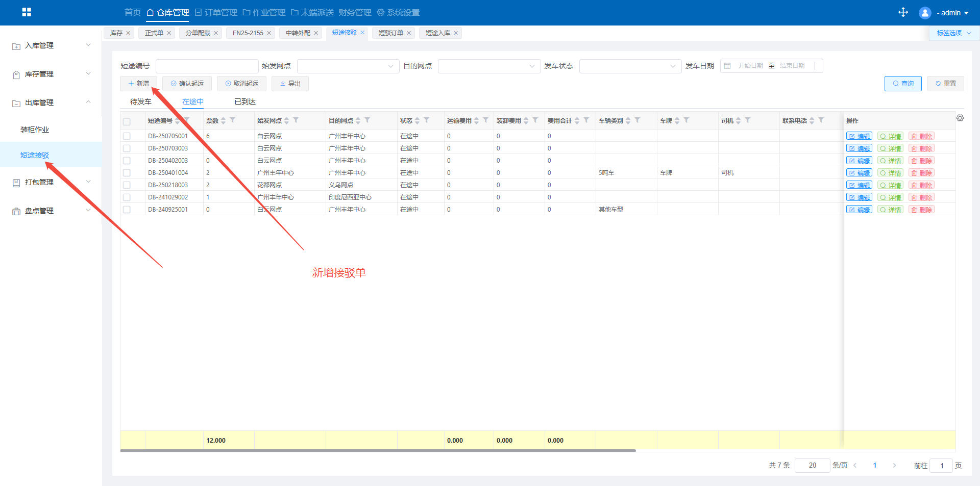The height and width of the screenshot is (486, 980).
Task: Click the 新增 button
Action: click(139, 84)
